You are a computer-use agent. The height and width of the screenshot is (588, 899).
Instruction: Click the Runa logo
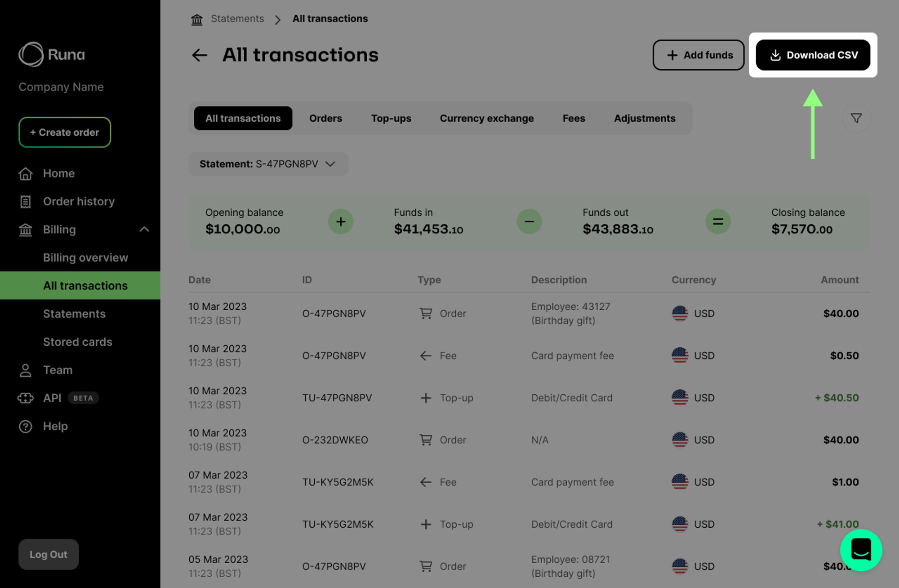[x=52, y=54]
